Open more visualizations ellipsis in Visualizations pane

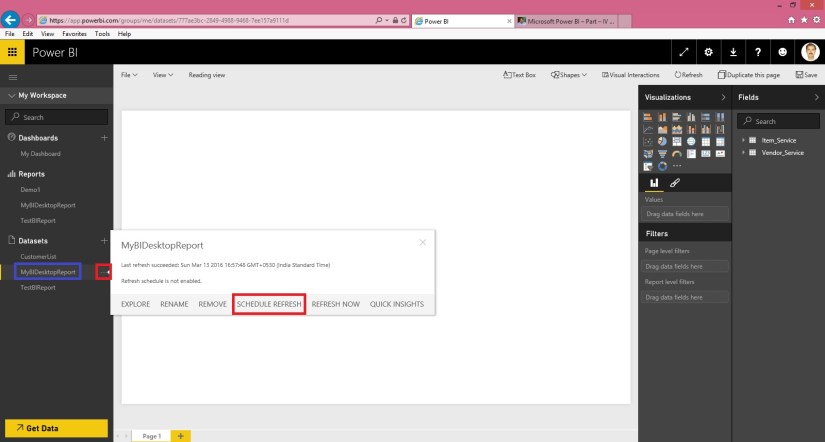677,166
